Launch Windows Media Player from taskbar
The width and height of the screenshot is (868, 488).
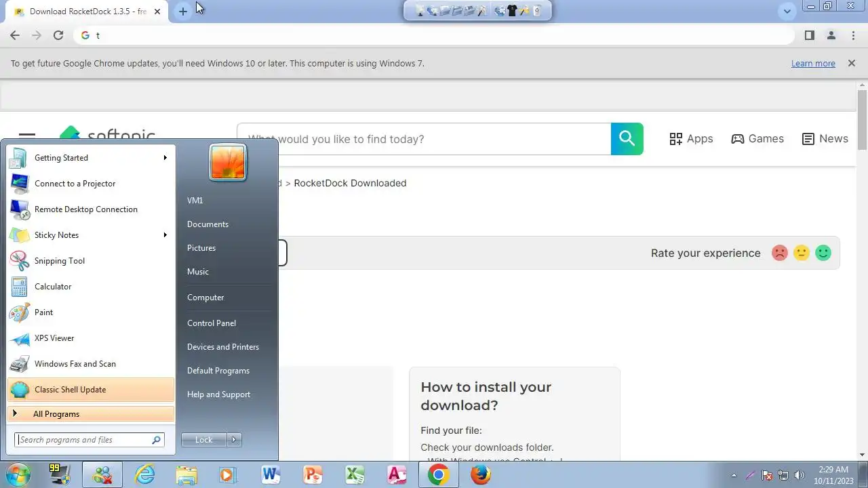(227, 474)
